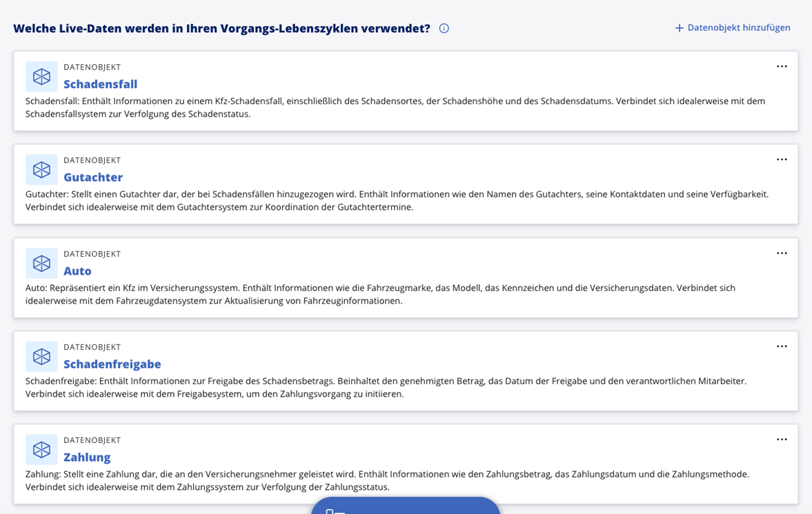
Task: Open the three-dot menu for Zahlung
Action: pyautogui.click(x=781, y=440)
